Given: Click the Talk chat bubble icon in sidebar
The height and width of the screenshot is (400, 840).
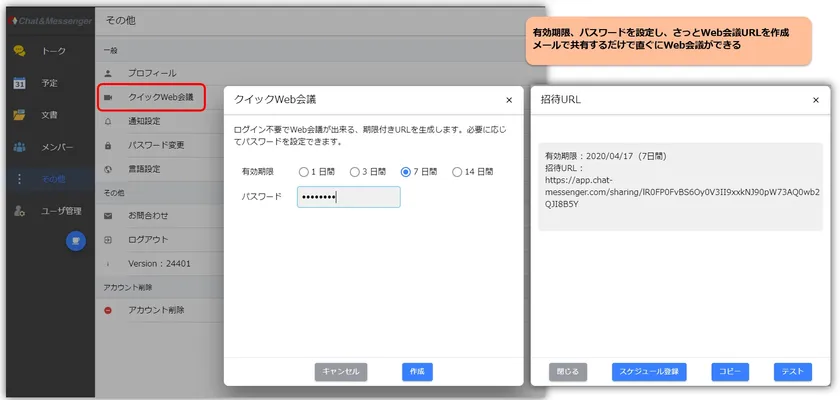Looking at the screenshot, I should 19,51.
